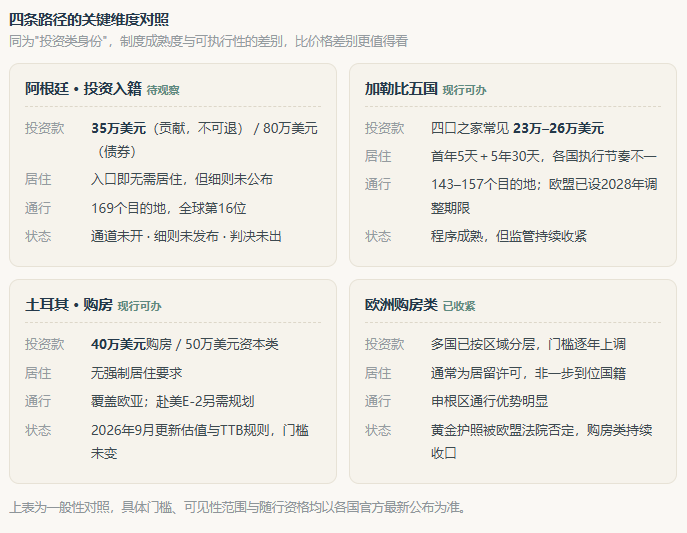Click the text 入口即无需居住，但细则未公布
687x533 pixels.
pos(182,180)
